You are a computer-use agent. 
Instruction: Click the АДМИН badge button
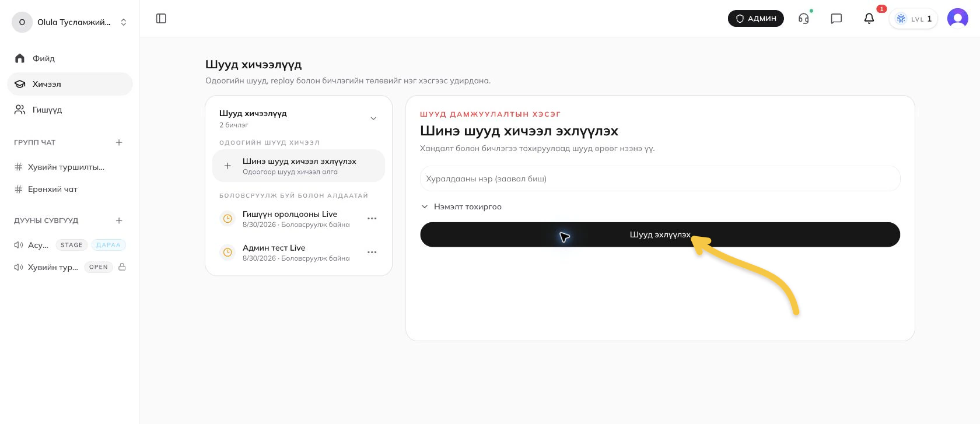tap(756, 19)
